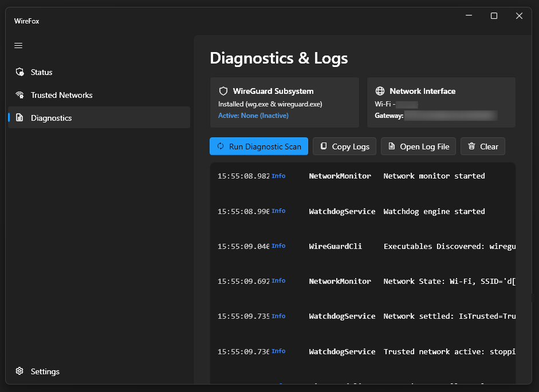
Task: Click WatchdogService source on the 15:55:09.736 row
Action: (x=342, y=351)
